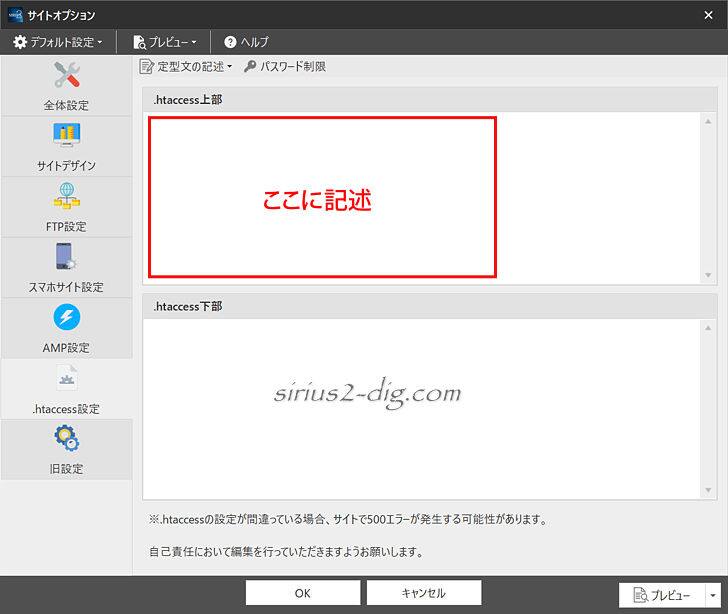Click inside the .htaccess下部 text area

click(x=420, y=408)
